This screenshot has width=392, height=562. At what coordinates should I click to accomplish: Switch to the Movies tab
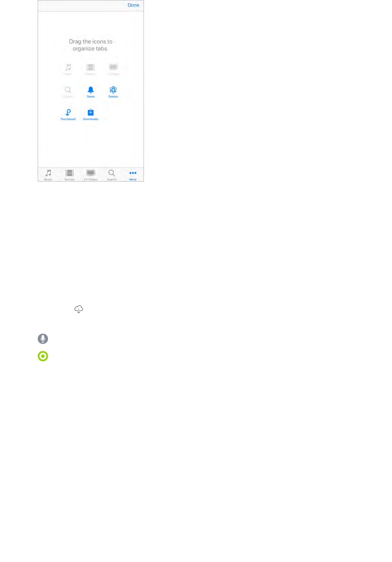pyautogui.click(x=70, y=175)
